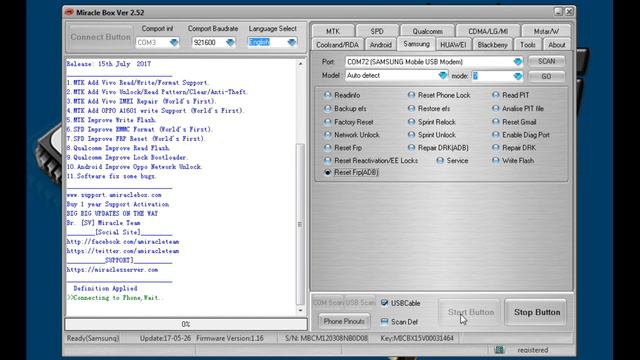Select the Samsung tab
This screenshot has width=640, height=360.
click(x=416, y=44)
